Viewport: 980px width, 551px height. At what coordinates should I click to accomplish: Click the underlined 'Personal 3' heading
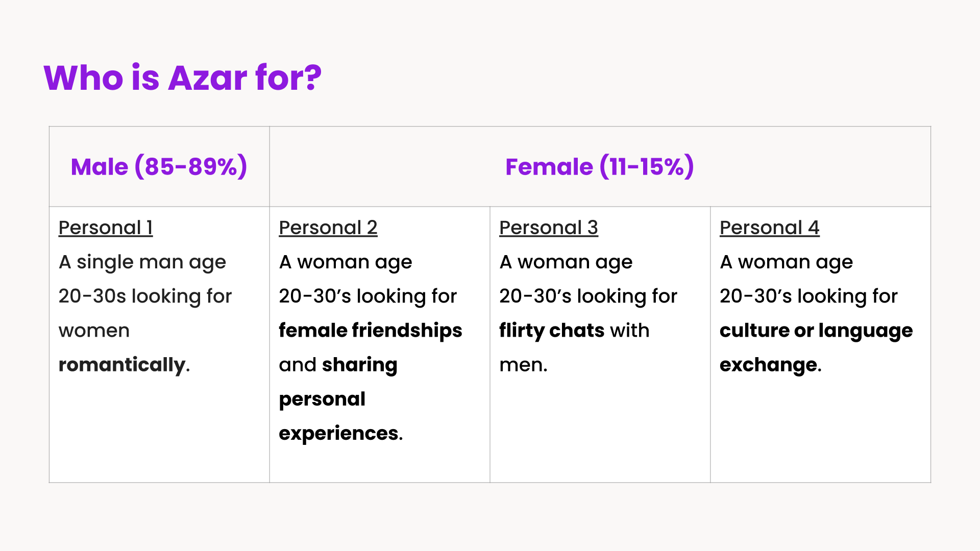[549, 228]
